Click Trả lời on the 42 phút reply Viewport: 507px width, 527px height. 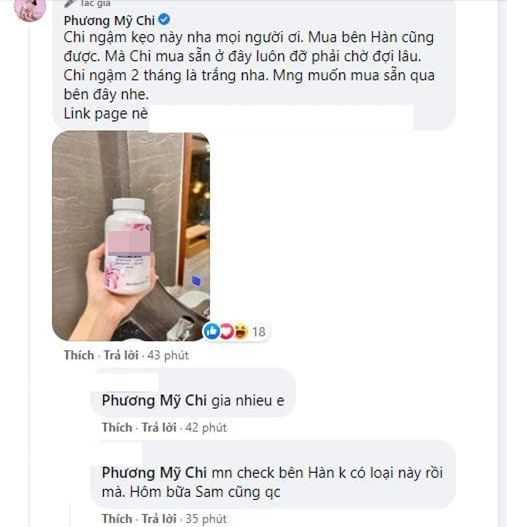point(159,428)
